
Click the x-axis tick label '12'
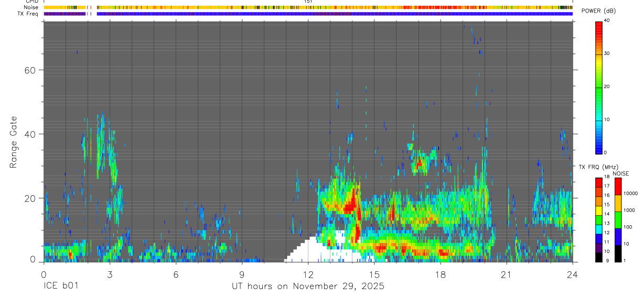tap(308, 274)
